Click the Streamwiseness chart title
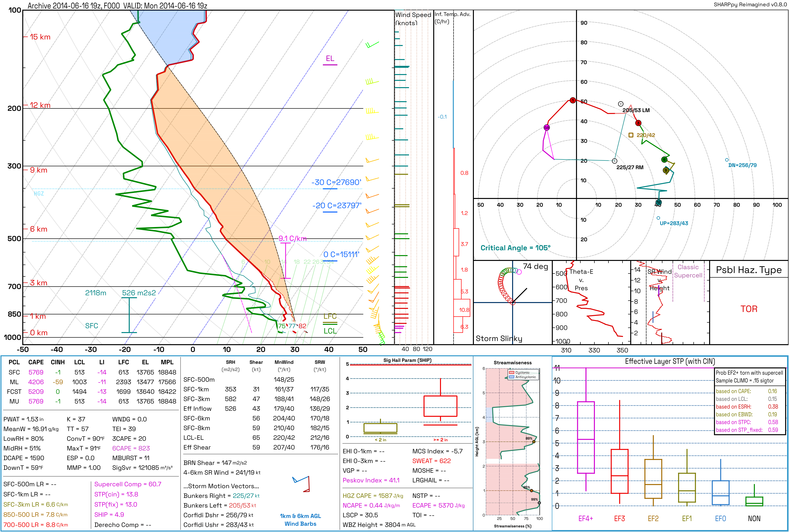Viewport: 789px width, 532px height. (513, 363)
